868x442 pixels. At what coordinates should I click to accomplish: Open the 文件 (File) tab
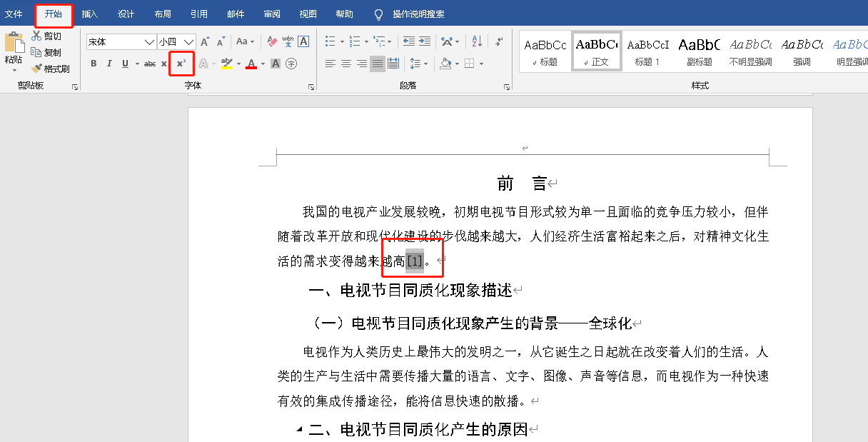tap(14, 14)
